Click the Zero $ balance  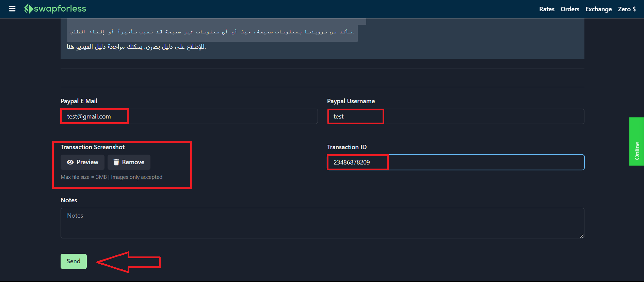[627, 9]
